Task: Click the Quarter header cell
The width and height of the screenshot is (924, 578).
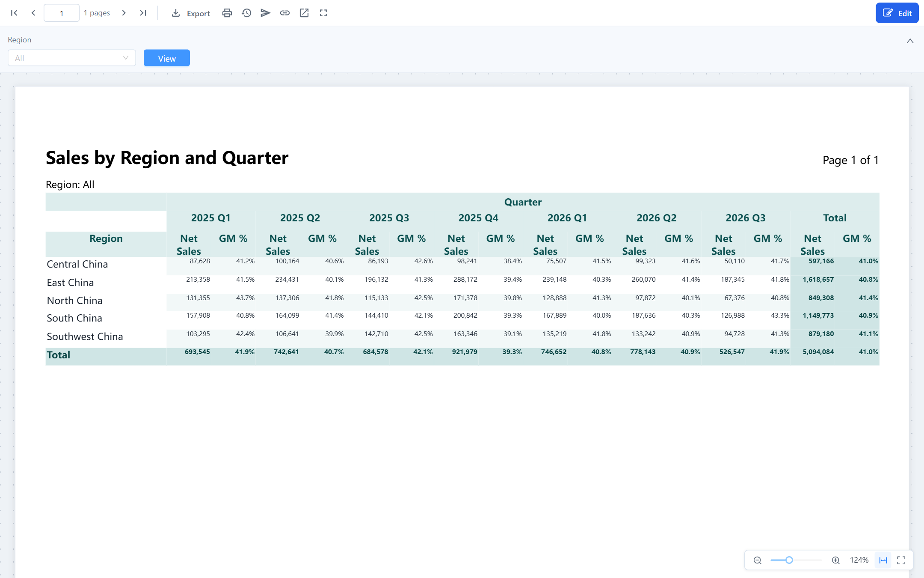Action: tap(523, 202)
